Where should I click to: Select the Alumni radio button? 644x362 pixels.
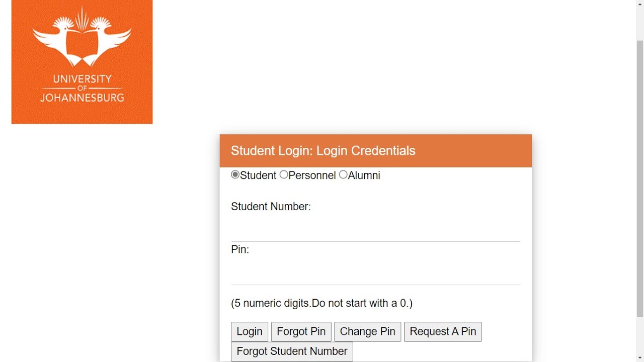(343, 175)
